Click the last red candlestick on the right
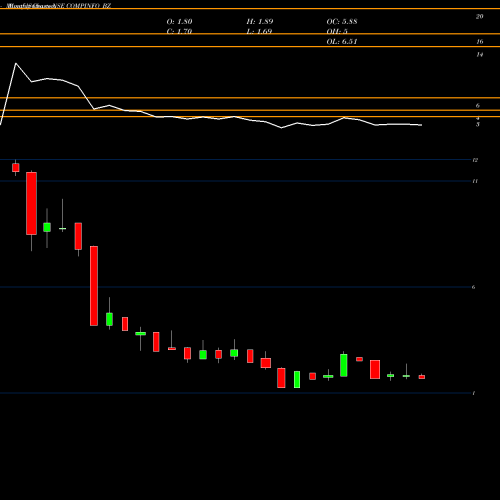 [422, 377]
